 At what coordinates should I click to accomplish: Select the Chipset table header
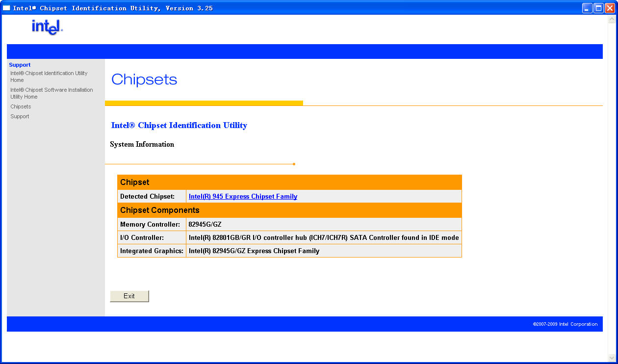pyautogui.click(x=289, y=182)
